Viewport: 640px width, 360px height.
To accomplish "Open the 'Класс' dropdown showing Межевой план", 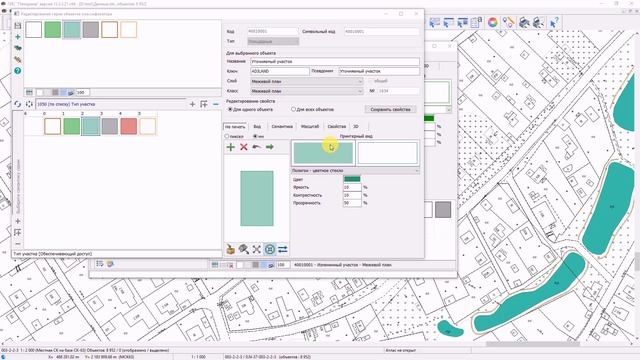I will pos(307,91).
